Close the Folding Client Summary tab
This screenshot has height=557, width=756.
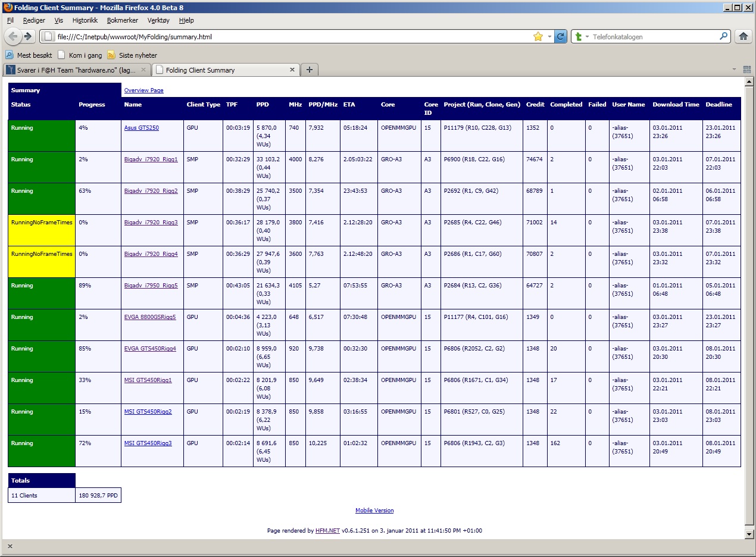[x=292, y=70]
